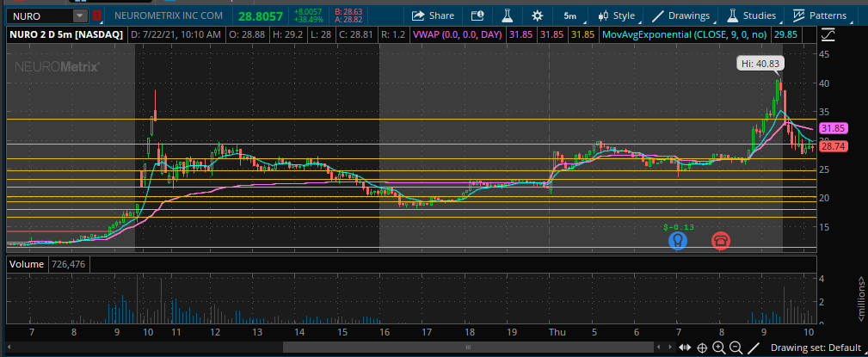Click the R: 1.2 range value
The image size is (868, 357).
coord(393,35)
